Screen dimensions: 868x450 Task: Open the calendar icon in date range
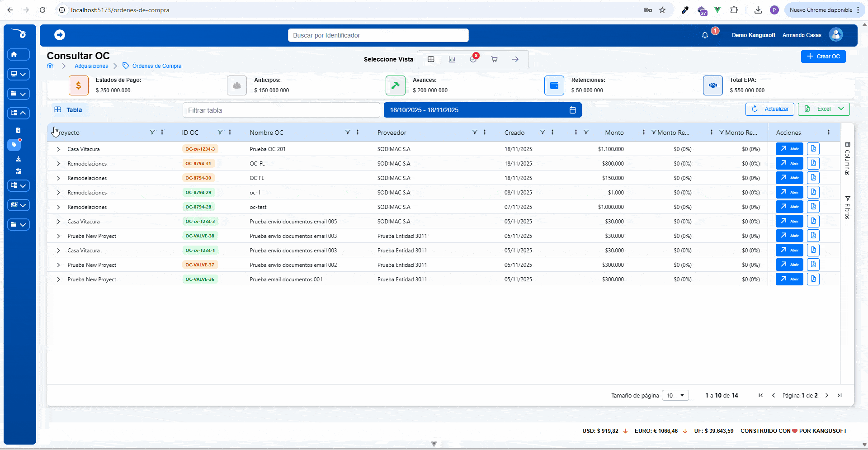[x=572, y=110]
